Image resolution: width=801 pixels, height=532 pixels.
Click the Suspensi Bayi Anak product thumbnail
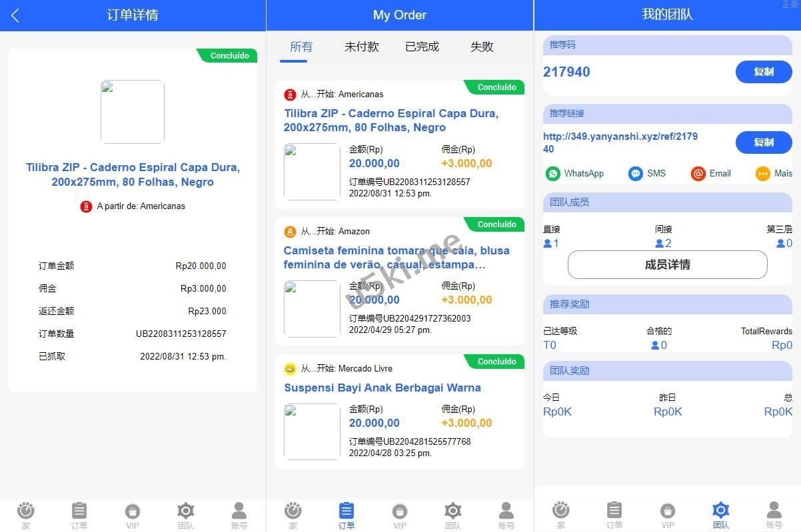pyautogui.click(x=312, y=431)
